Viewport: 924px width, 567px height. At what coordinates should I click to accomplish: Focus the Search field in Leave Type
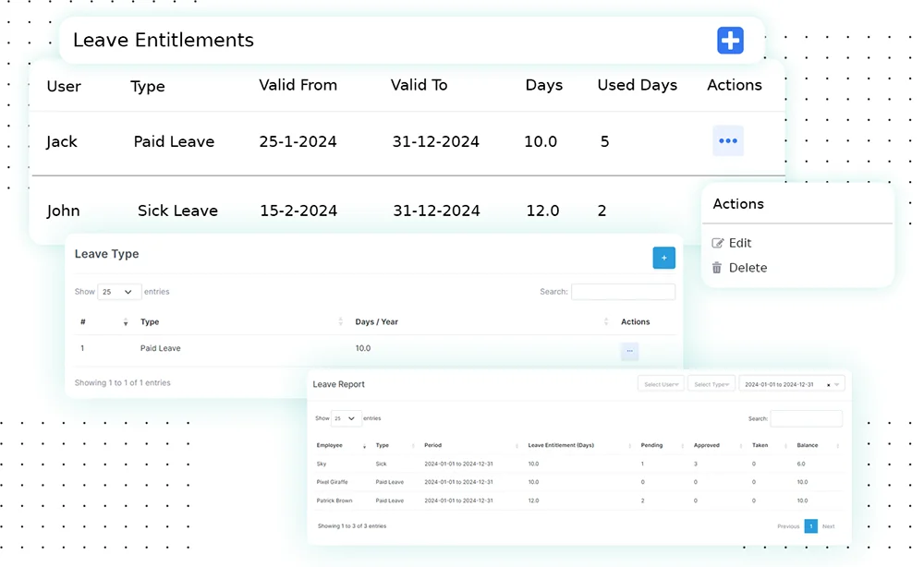pos(623,292)
